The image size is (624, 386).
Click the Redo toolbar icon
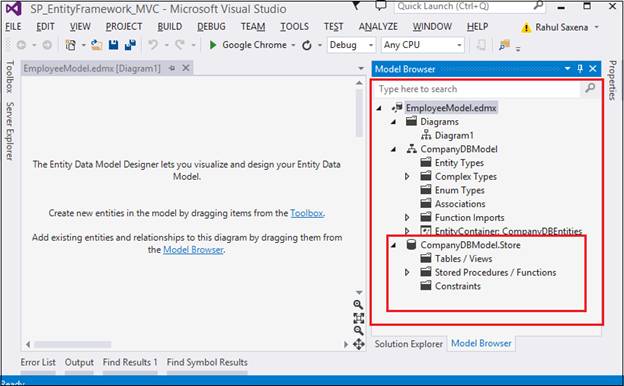coord(180,45)
